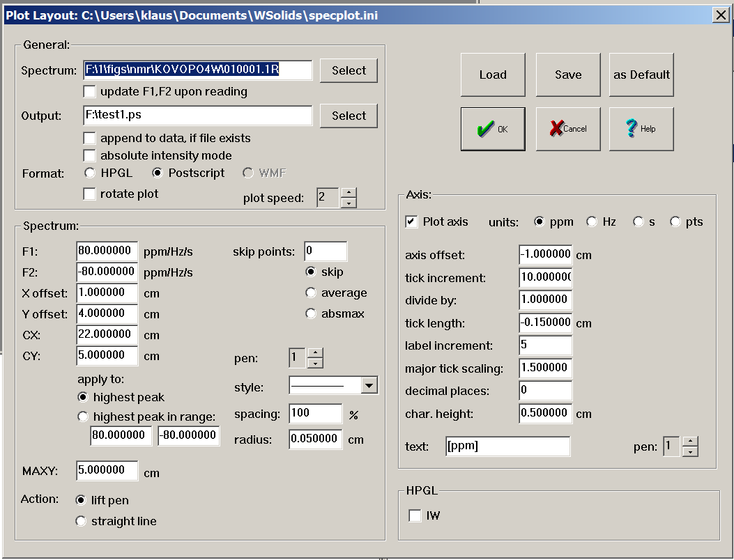Check append to data, if file exists
Viewport: 734px width, 560px height.
pyautogui.click(x=89, y=138)
